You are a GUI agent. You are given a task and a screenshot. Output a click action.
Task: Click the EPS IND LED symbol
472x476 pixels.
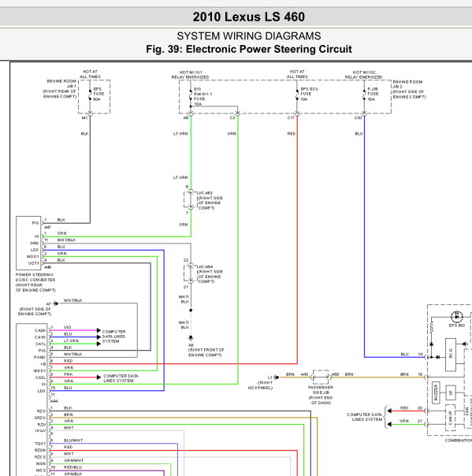pos(457,317)
